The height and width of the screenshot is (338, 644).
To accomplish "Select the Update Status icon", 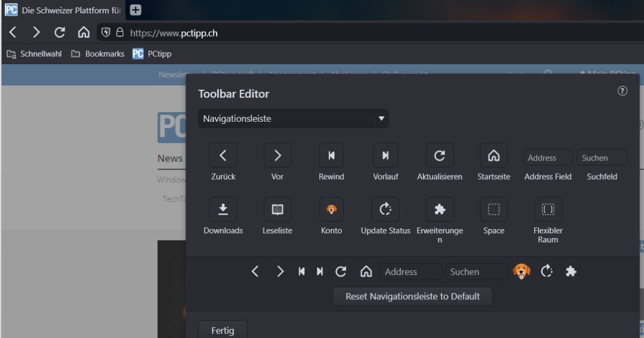I will point(385,209).
